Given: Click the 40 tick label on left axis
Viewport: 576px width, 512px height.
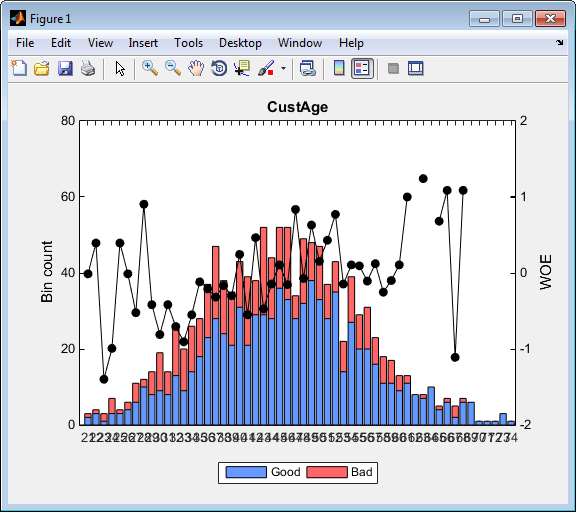Looking at the screenshot, I should (68, 273).
